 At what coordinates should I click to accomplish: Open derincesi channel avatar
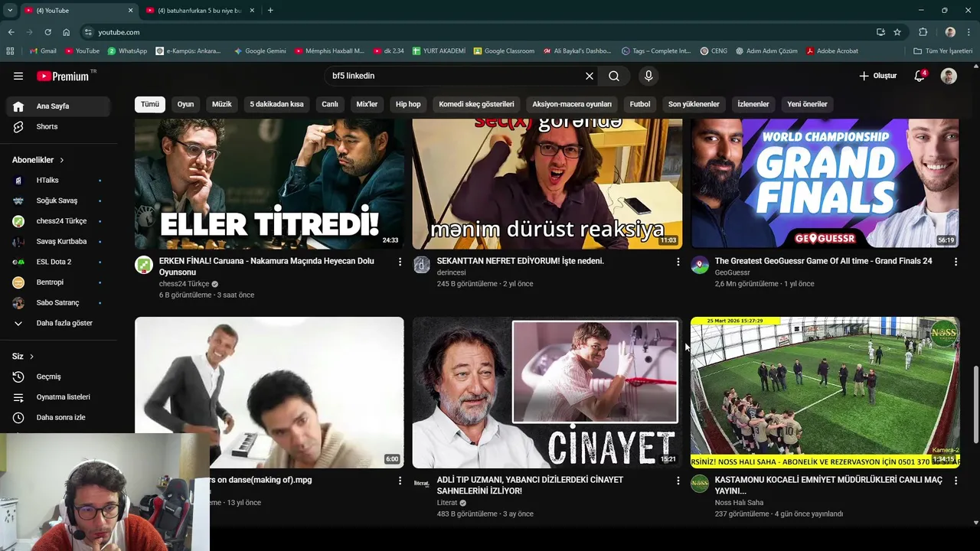[422, 265]
